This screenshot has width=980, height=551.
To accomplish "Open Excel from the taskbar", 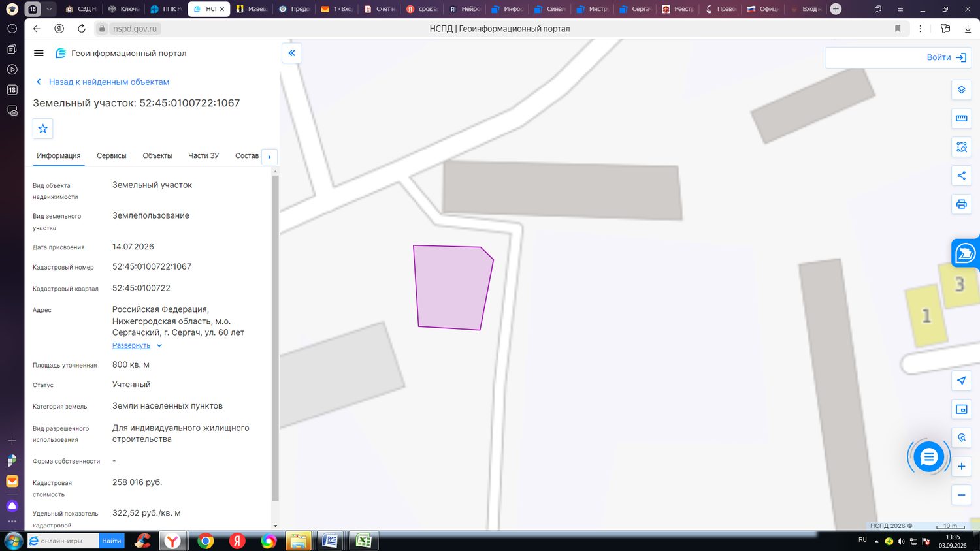I will (x=363, y=541).
